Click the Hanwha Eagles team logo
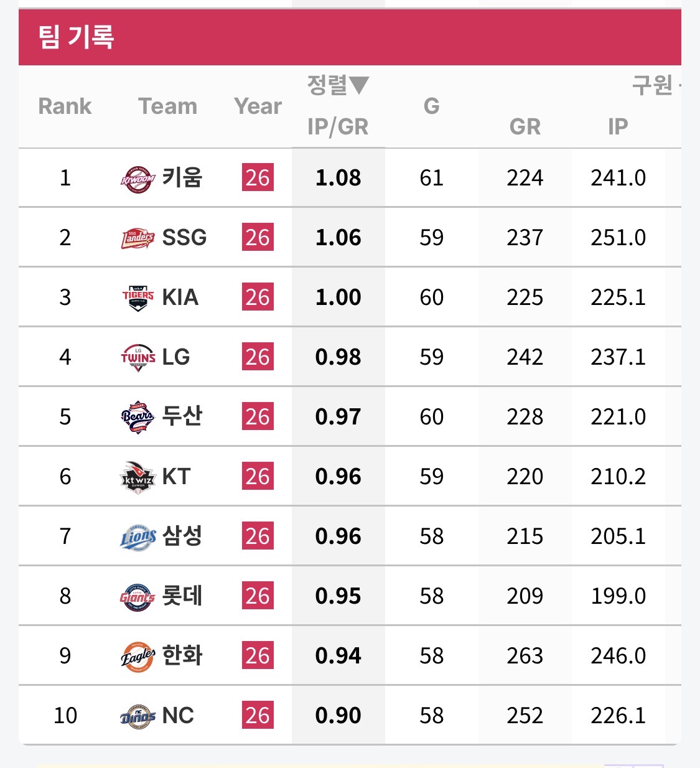This screenshot has height=768, width=700. point(138,657)
